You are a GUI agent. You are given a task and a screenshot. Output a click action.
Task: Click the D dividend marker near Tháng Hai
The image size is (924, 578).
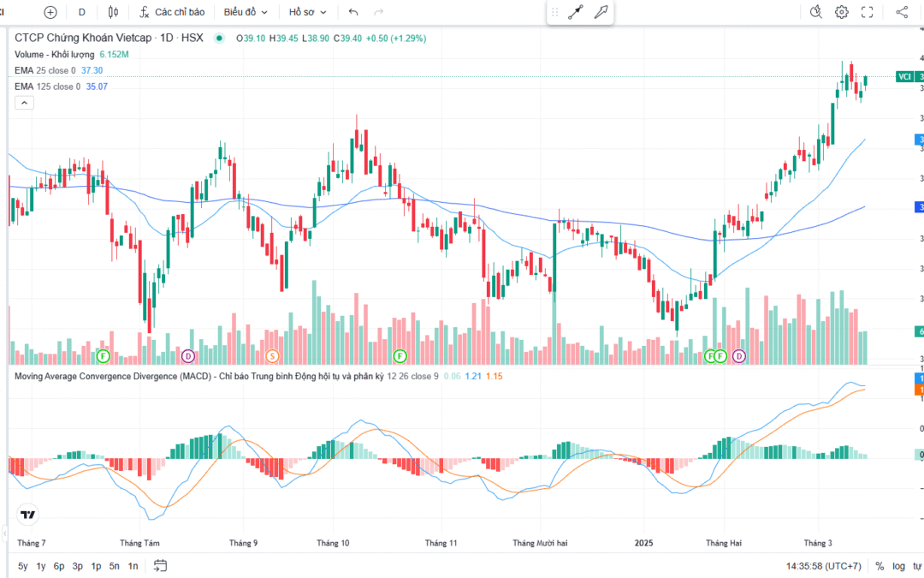[x=739, y=355]
